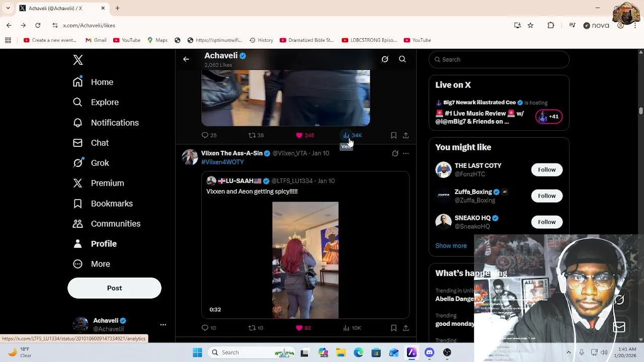Open the X logo home icon
Image resolution: width=644 pixels, height=362 pixels.
tap(77, 60)
